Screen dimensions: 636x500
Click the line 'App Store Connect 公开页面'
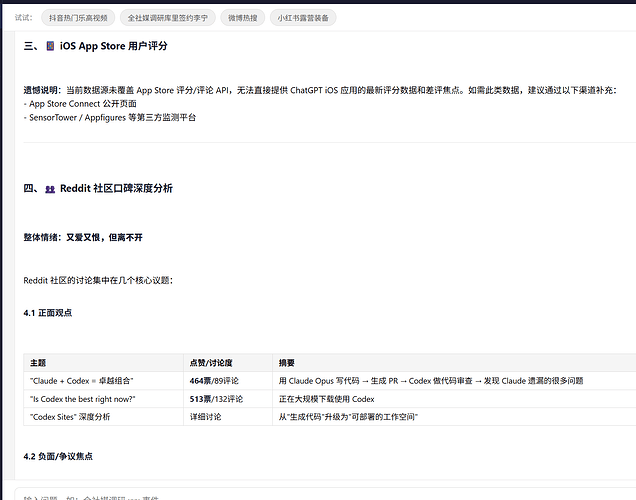tap(83, 104)
